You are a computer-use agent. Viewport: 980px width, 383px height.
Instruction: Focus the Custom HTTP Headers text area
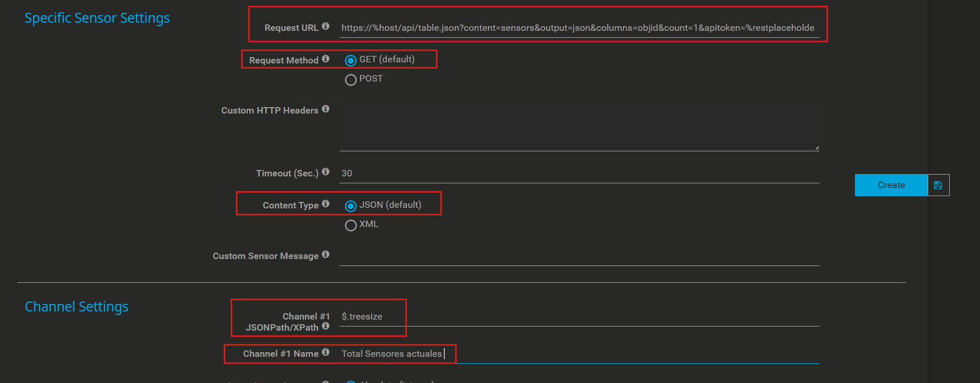(x=579, y=126)
